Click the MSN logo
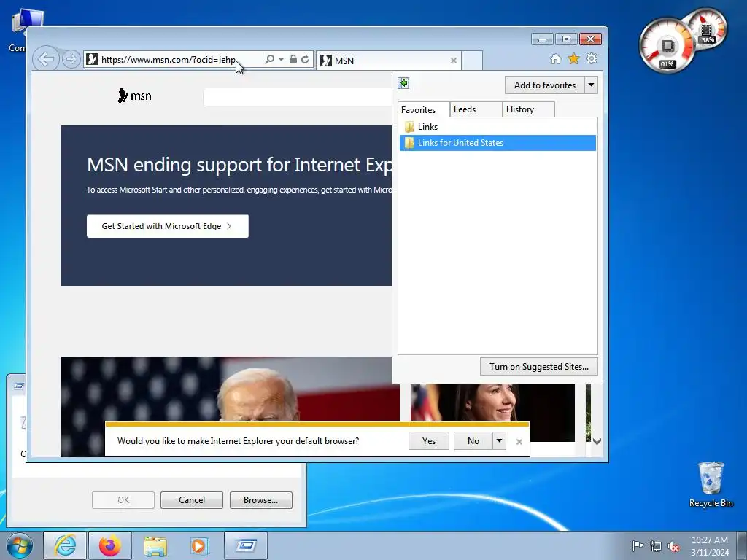The width and height of the screenshot is (747, 560). coord(135,96)
